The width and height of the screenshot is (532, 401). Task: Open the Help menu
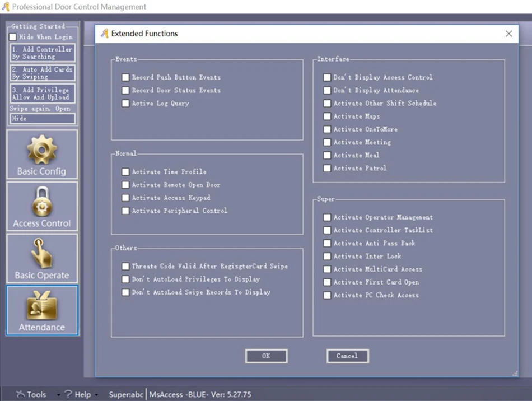[82, 394]
